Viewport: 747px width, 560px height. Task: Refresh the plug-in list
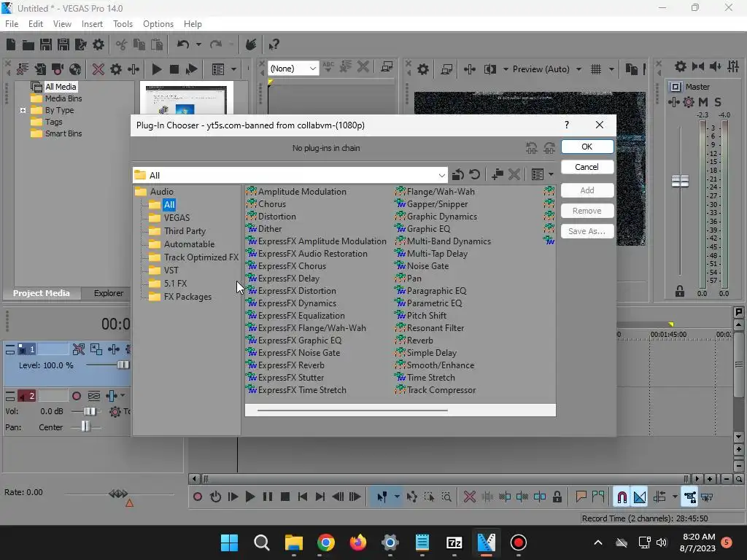474,175
